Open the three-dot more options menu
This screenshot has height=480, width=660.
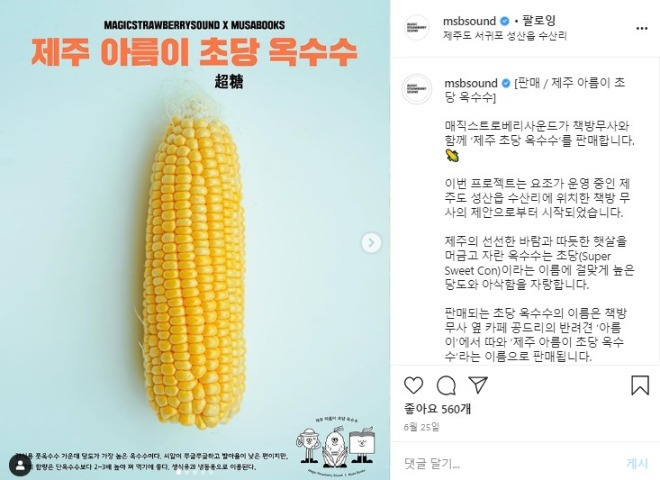coord(641,28)
